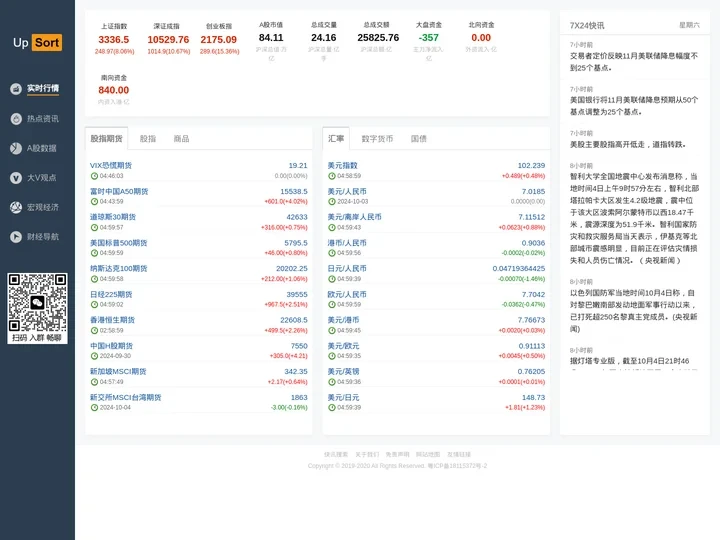The height and width of the screenshot is (540, 720).
Task: Click 美元/人民币 rate 7.0185
Action: coord(533,191)
